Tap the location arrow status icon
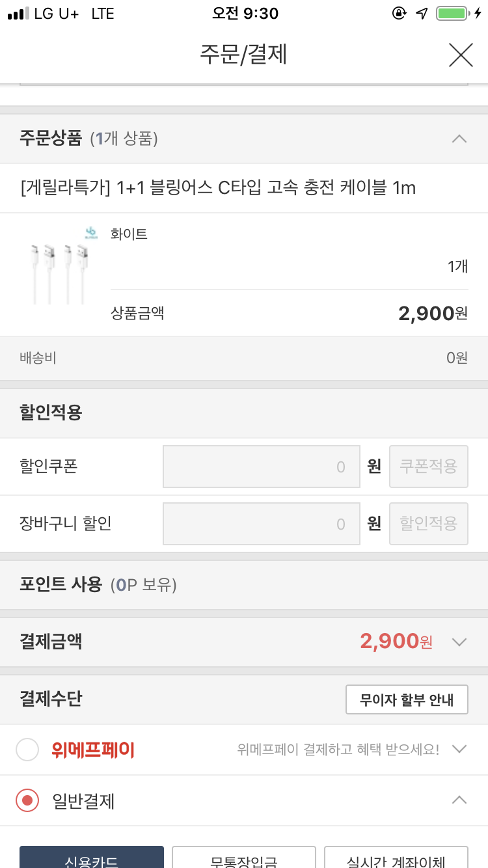Image resolution: width=488 pixels, height=868 pixels. [x=422, y=14]
